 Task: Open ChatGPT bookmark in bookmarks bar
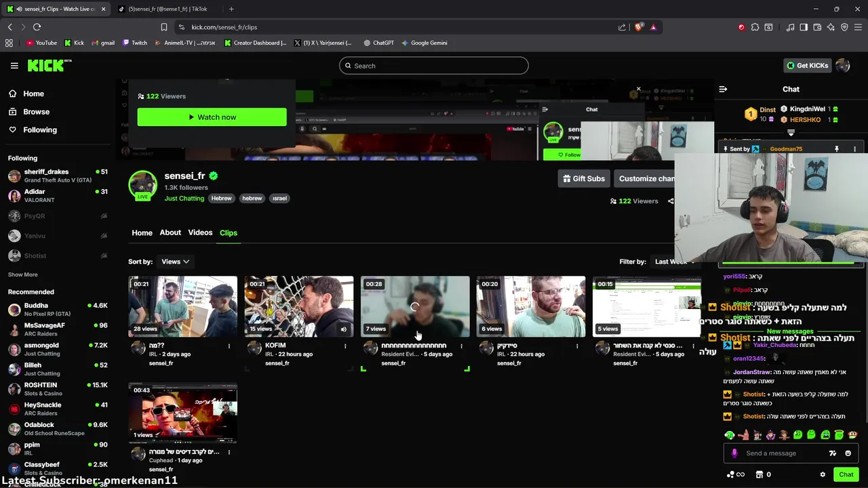click(x=378, y=43)
